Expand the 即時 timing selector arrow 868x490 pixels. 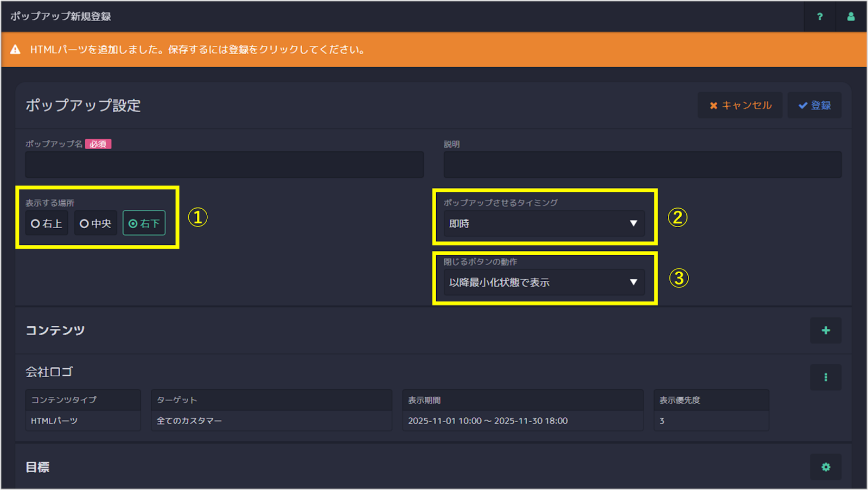click(633, 223)
